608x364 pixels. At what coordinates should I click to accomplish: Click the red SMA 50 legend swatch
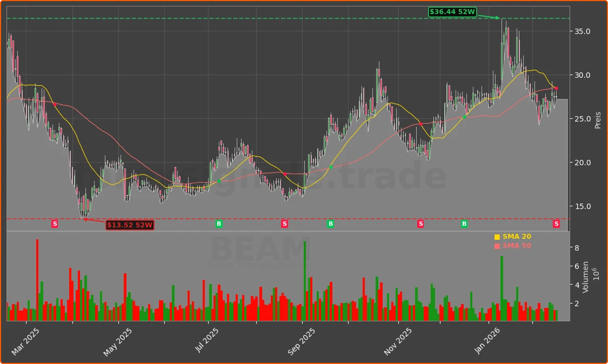tap(497, 246)
